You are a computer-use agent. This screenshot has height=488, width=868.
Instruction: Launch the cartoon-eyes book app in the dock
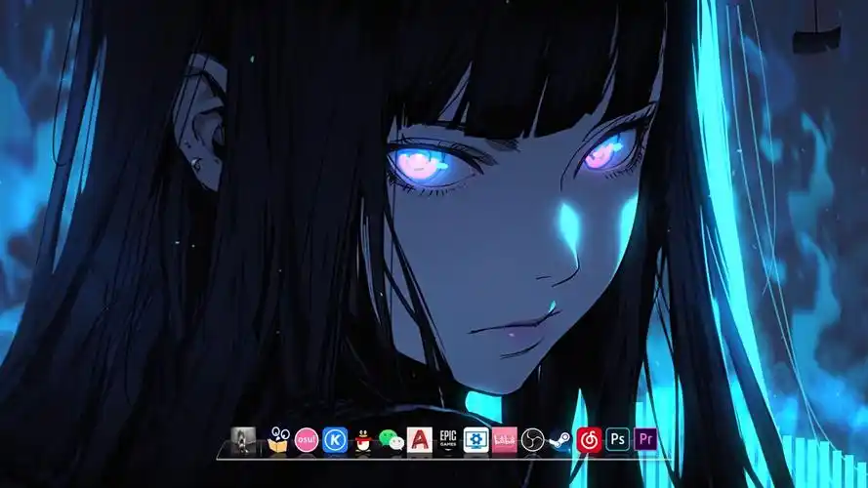pos(278,440)
